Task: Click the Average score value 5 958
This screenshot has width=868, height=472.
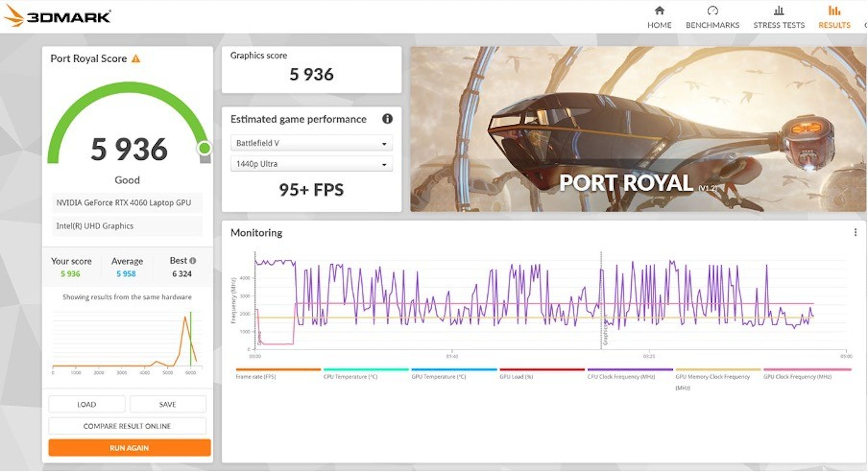Action: pyautogui.click(x=126, y=274)
